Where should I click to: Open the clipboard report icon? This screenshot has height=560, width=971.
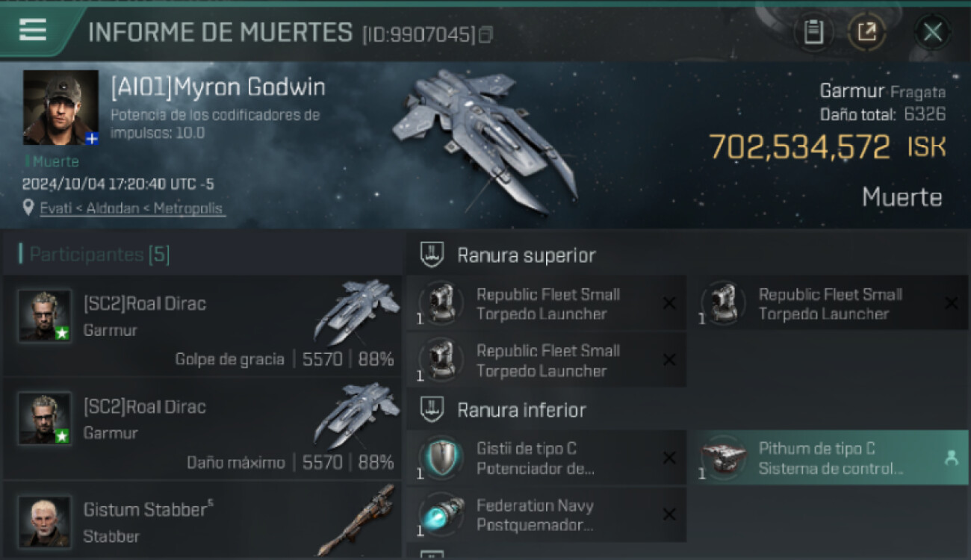point(813,32)
